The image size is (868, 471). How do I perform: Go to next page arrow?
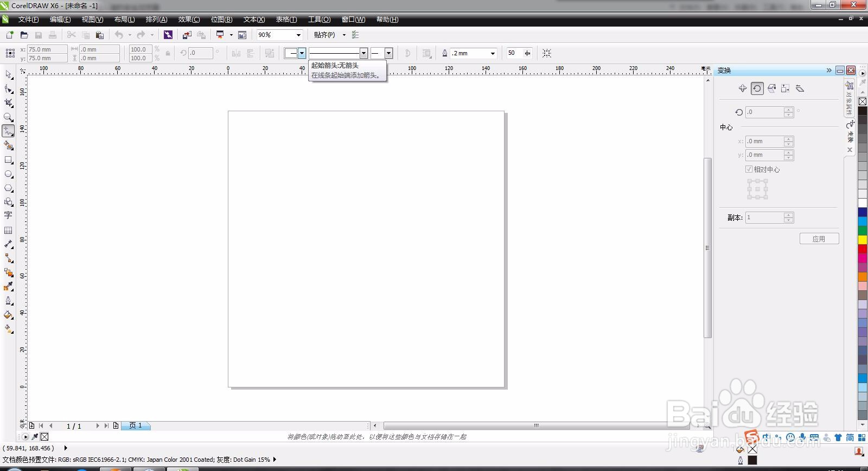pos(98,426)
